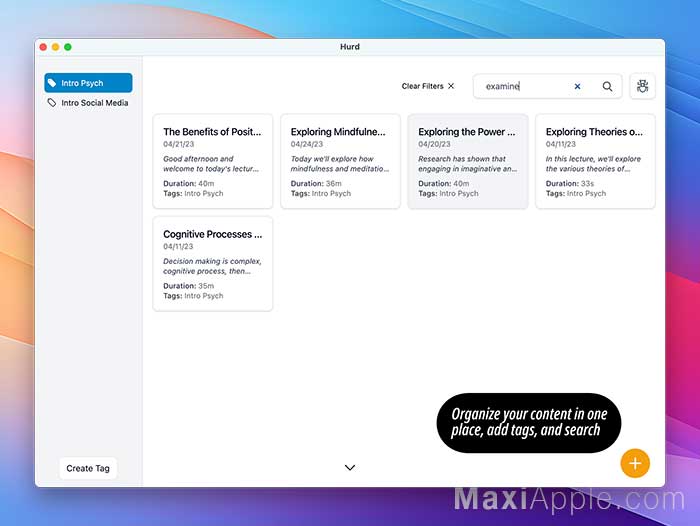
Task: Click 'Research has shown that' excerpt
Action: pyautogui.click(x=467, y=164)
